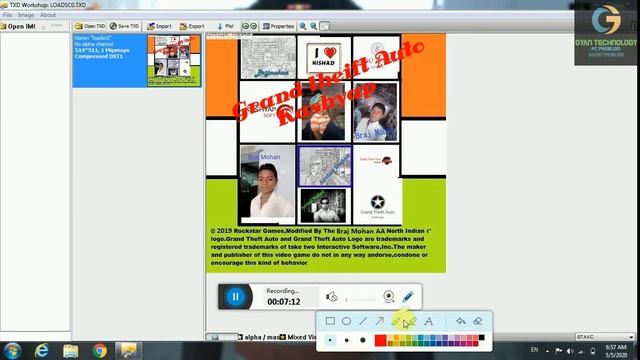Click the recorder speaker volume icon
The width and height of the screenshot is (640, 360).
(331, 297)
